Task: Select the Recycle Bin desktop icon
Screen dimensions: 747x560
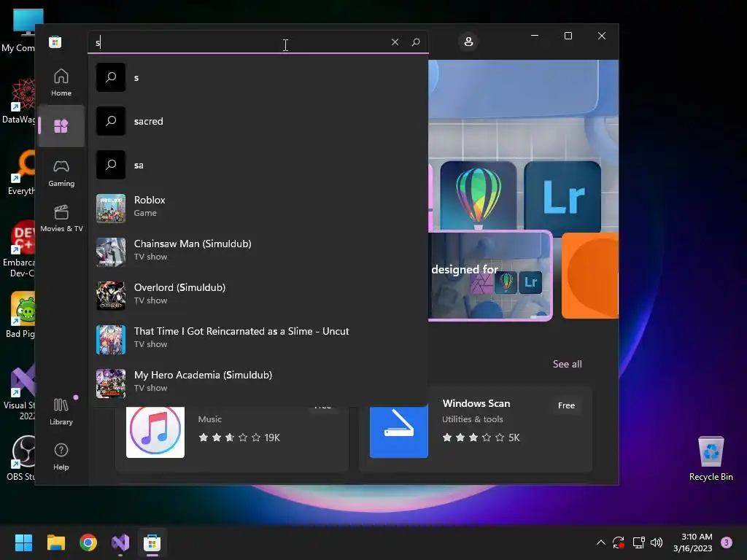Action: 711,459
